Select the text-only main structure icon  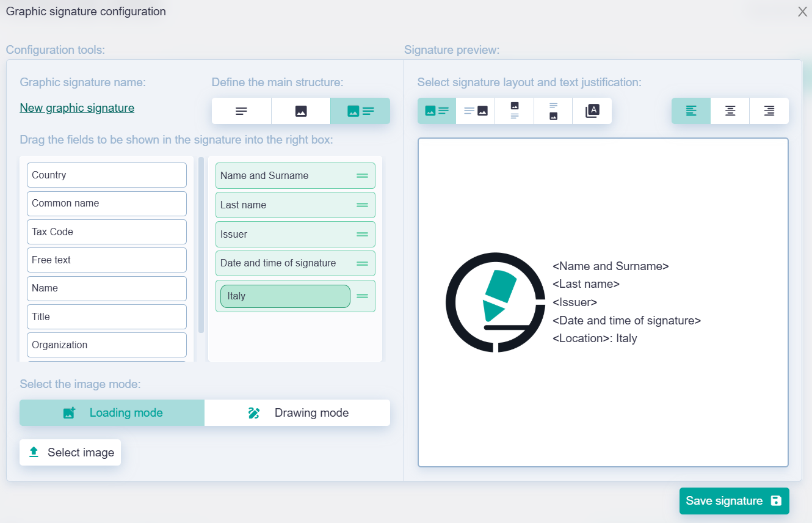[241, 111]
